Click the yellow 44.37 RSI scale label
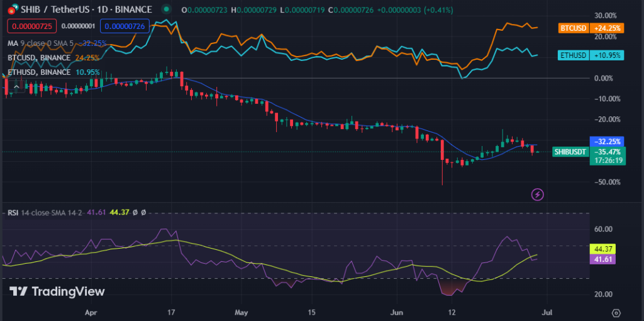The image size is (644, 321). 602,249
